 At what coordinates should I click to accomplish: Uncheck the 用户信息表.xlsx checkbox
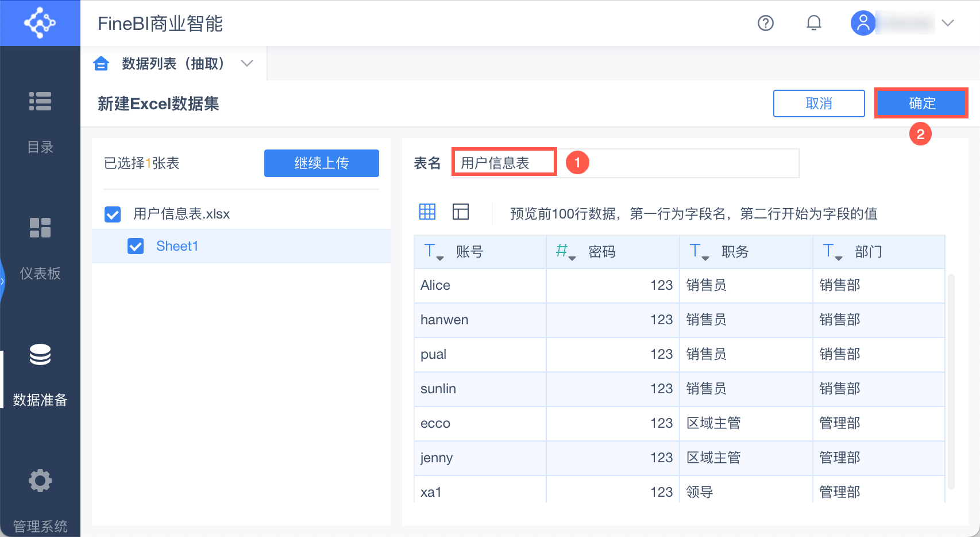pyautogui.click(x=113, y=214)
